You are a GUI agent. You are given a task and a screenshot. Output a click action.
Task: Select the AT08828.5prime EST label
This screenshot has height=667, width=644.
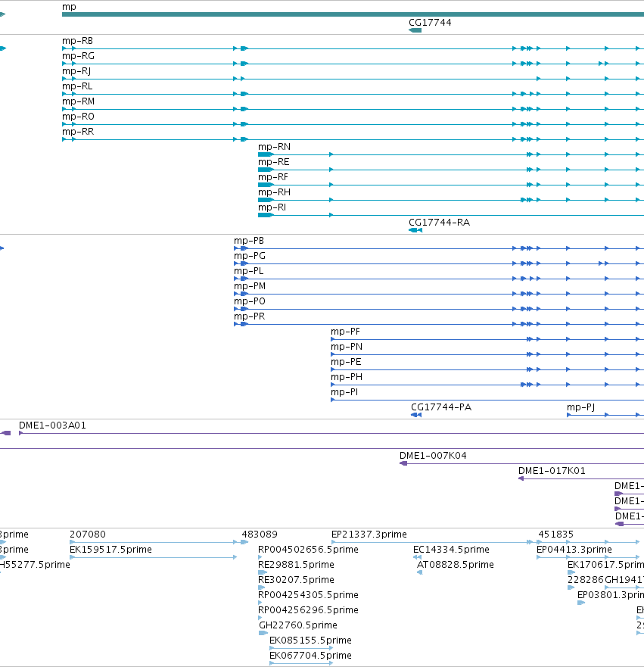[456, 565]
